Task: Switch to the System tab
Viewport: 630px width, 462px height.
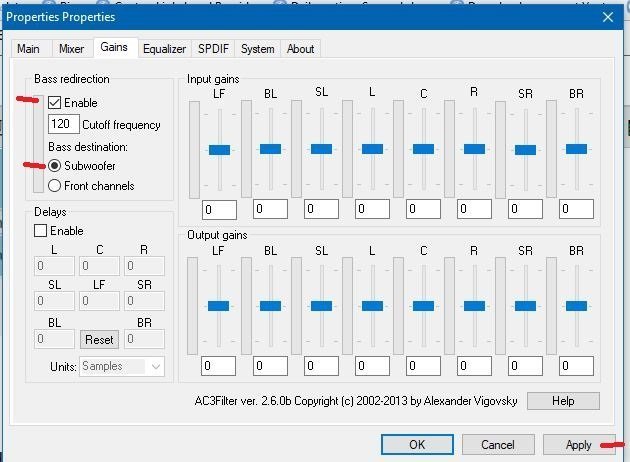Action: [258, 49]
